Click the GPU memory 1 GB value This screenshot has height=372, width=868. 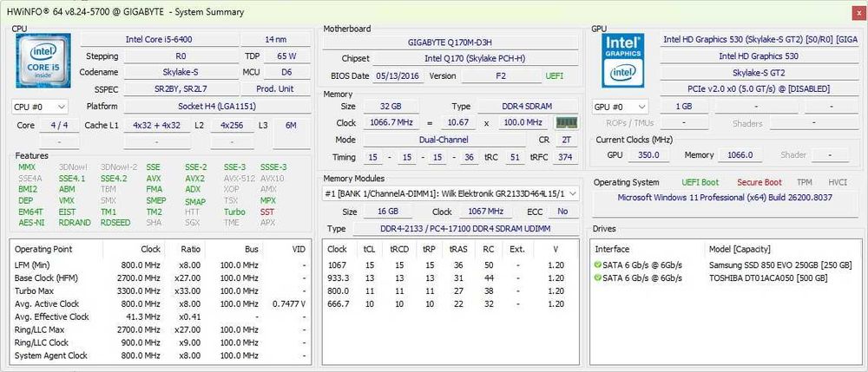[x=684, y=106]
